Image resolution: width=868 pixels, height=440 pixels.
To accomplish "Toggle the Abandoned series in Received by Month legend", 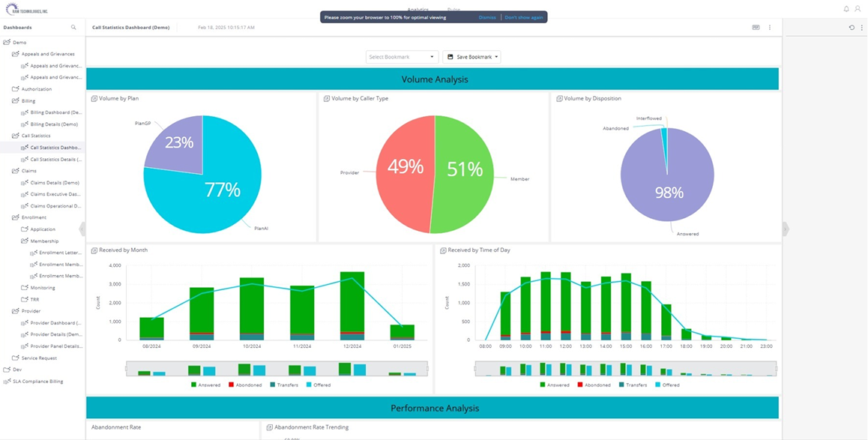I will coord(244,385).
